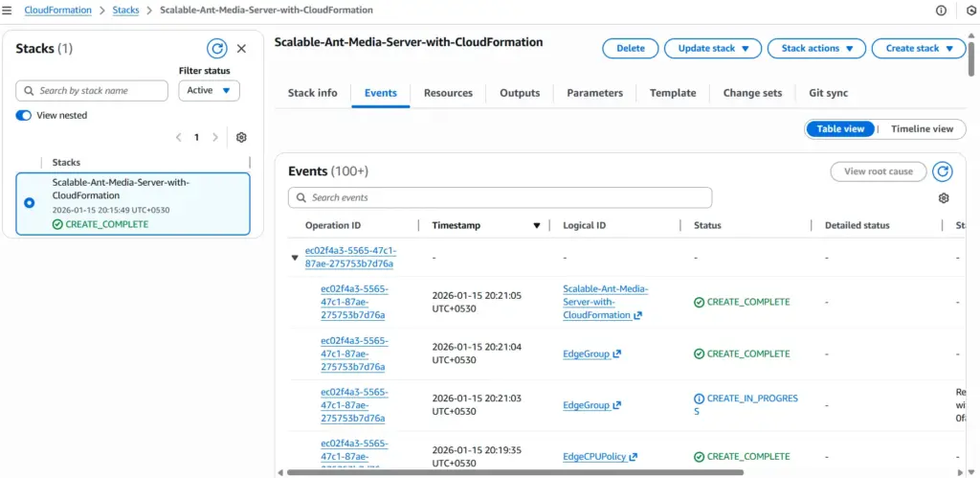
Task: Click the Logical ID column header
Action: pyautogui.click(x=585, y=225)
